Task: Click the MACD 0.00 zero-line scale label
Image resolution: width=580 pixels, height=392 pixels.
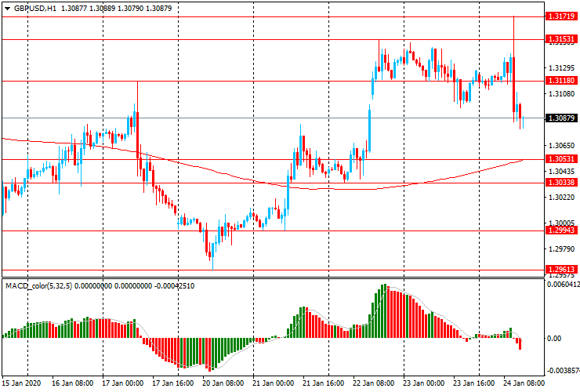Action: (553, 339)
